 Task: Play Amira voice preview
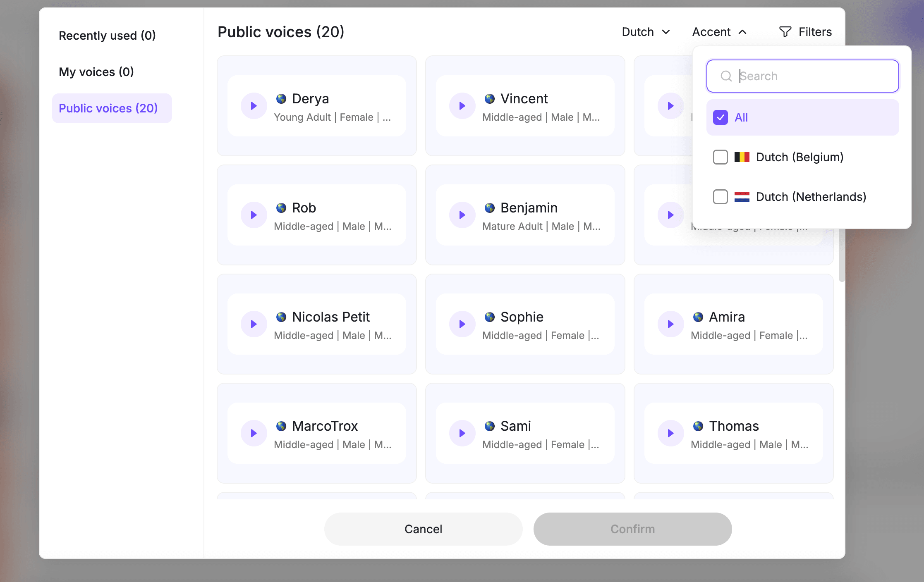(x=670, y=324)
